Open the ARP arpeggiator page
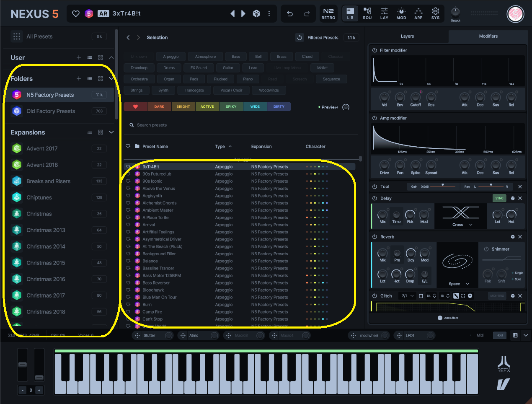Screen dimensions: 532x404 pyautogui.click(x=418, y=13)
